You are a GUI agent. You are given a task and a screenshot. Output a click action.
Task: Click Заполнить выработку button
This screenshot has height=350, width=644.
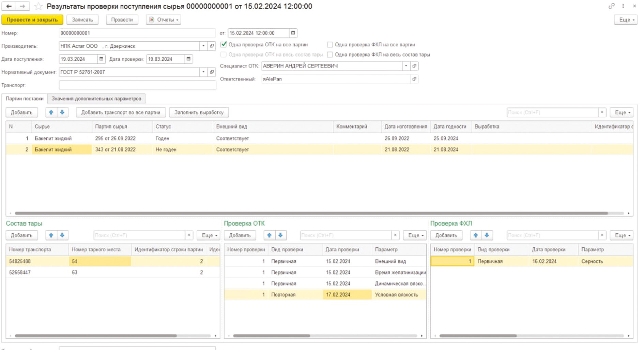199,112
